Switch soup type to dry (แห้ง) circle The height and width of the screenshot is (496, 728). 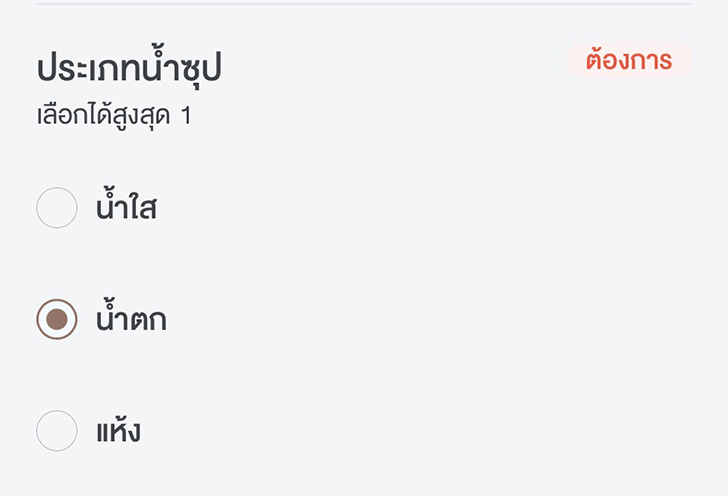tap(57, 431)
